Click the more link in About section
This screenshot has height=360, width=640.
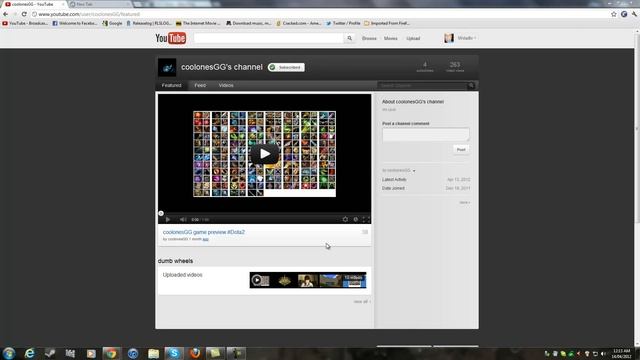[x=464, y=202]
